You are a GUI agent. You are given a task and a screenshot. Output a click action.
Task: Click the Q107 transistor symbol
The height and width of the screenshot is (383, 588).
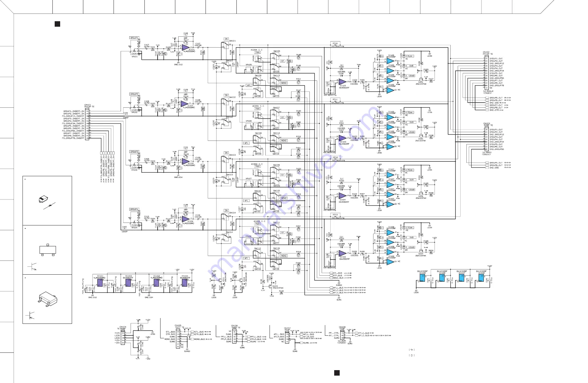click(x=421, y=251)
